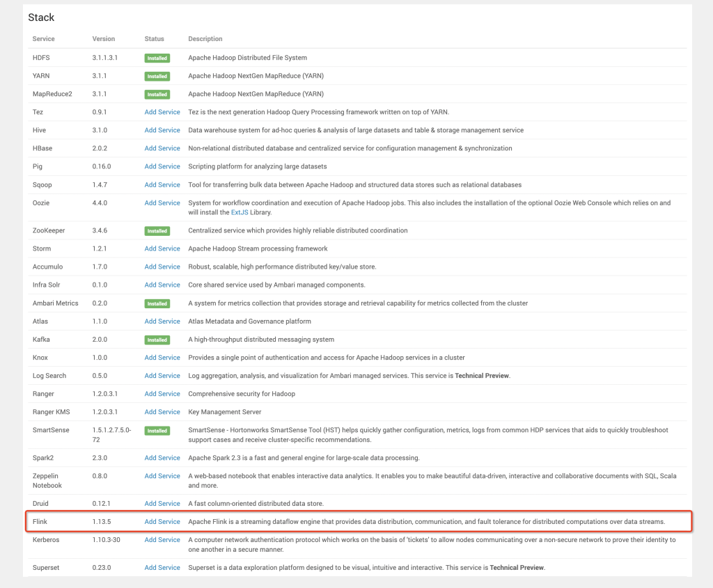Add the Spark2 service

pyautogui.click(x=162, y=458)
